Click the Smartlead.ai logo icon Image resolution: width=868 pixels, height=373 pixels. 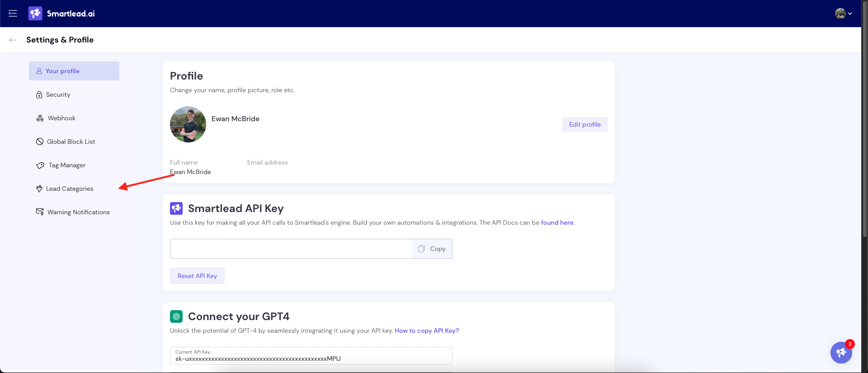tap(35, 14)
